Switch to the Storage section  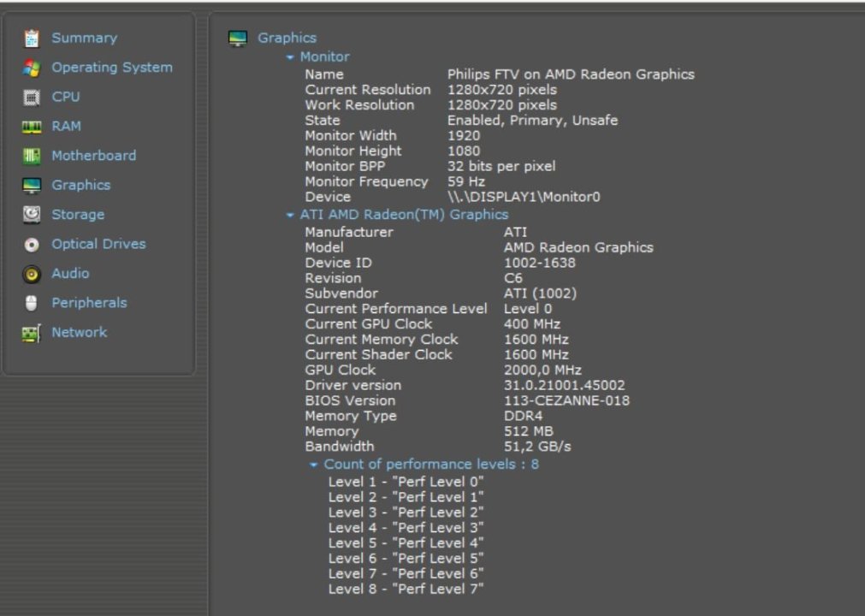[x=77, y=215]
